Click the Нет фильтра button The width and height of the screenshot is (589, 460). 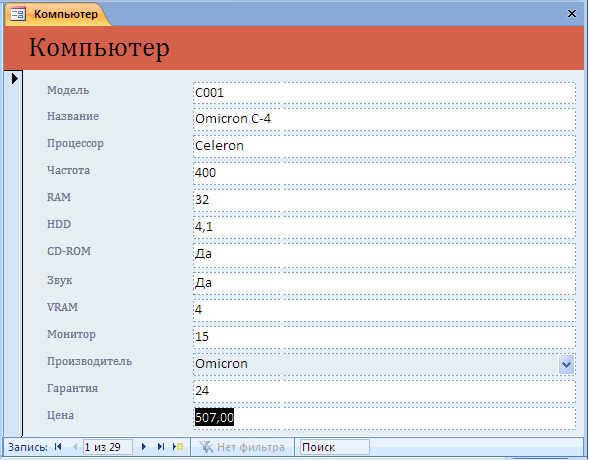tap(242, 447)
